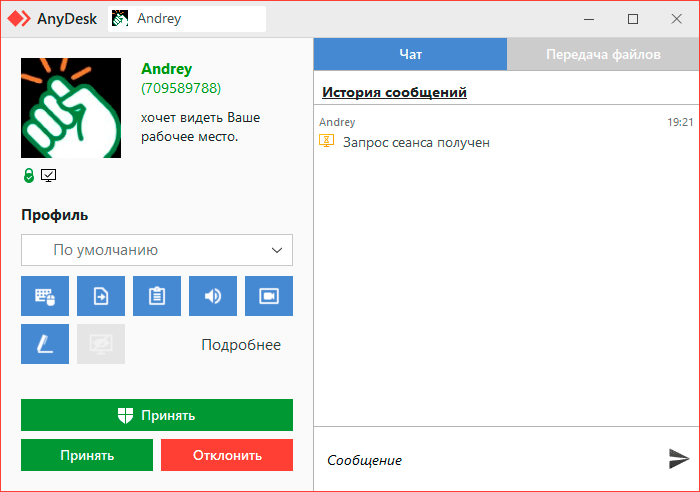Toggle session recording permission icon
The height and width of the screenshot is (492, 700).
point(269,296)
